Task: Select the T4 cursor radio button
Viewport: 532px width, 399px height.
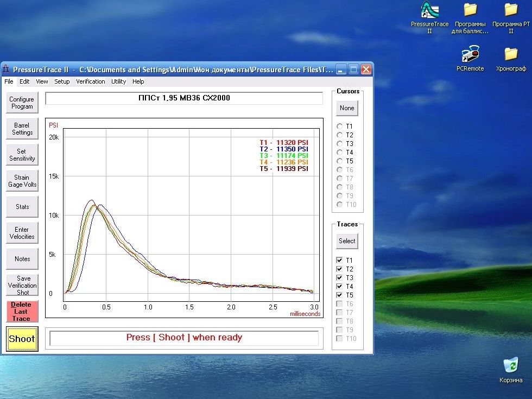Action: pos(340,153)
